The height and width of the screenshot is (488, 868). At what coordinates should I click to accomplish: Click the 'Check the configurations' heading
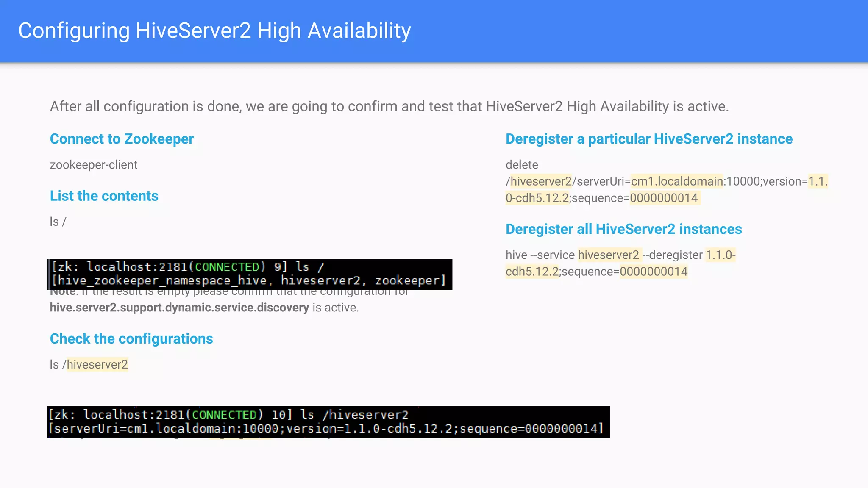pyautogui.click(x=131, y=339)
